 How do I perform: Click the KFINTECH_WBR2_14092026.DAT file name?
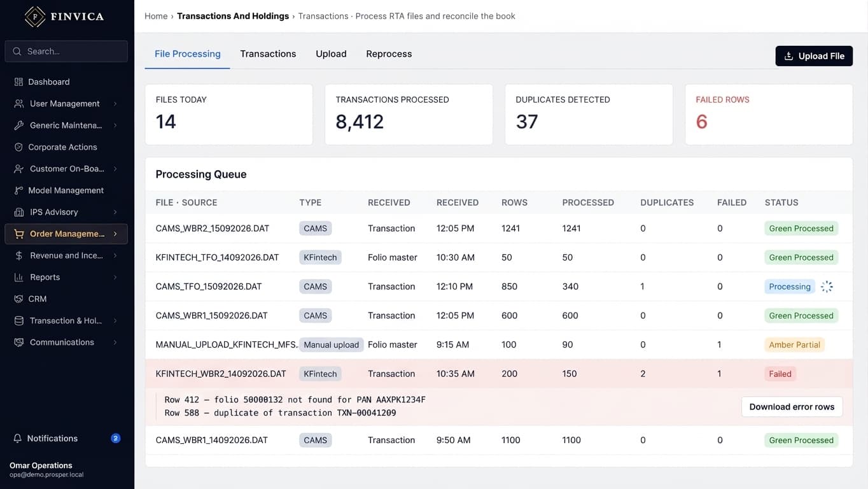point(221,374)
